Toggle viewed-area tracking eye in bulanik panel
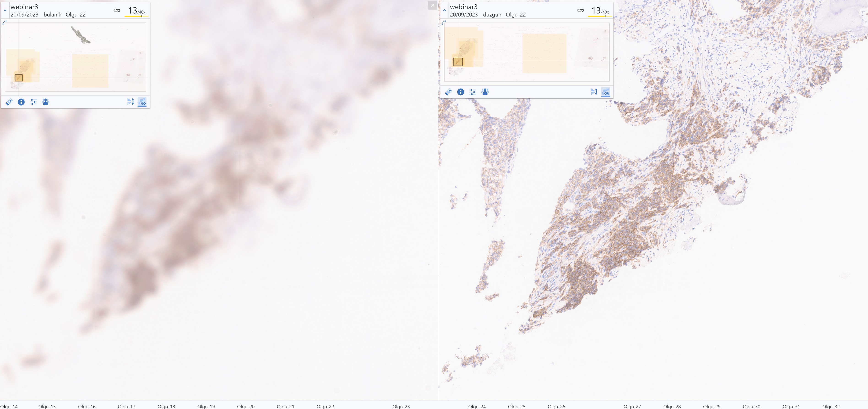 click(142, 102)
